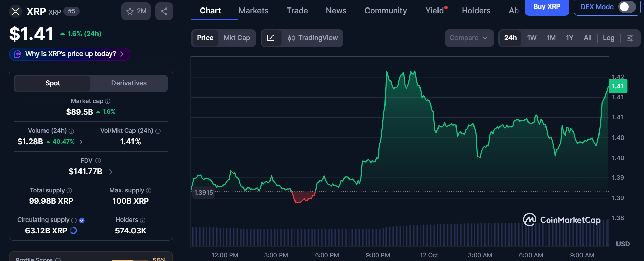The height and width of the screenshot is (261, 644).
Task: Select the 1M time range
Action: 551,38
